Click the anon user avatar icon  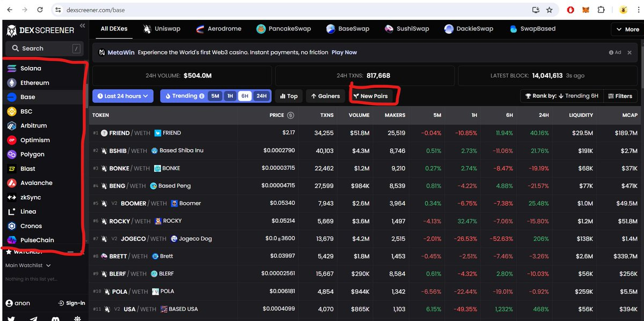pyautogui.click(x=9, y=303)
